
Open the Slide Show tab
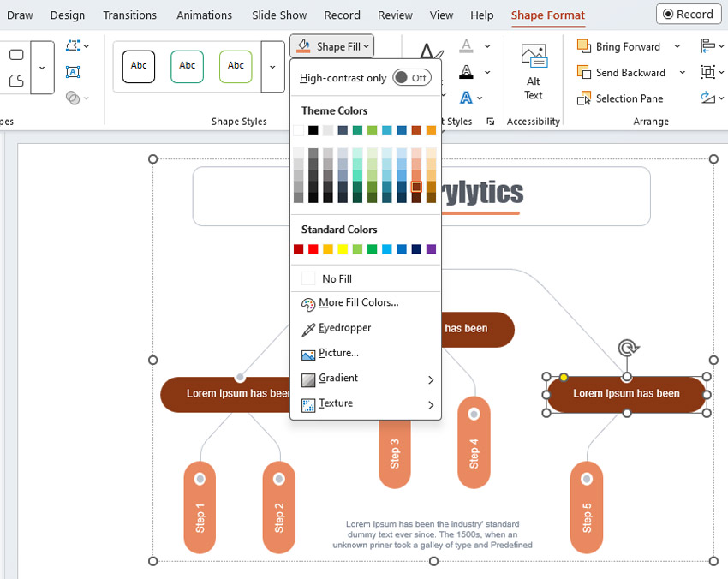(x=279, y=15)
